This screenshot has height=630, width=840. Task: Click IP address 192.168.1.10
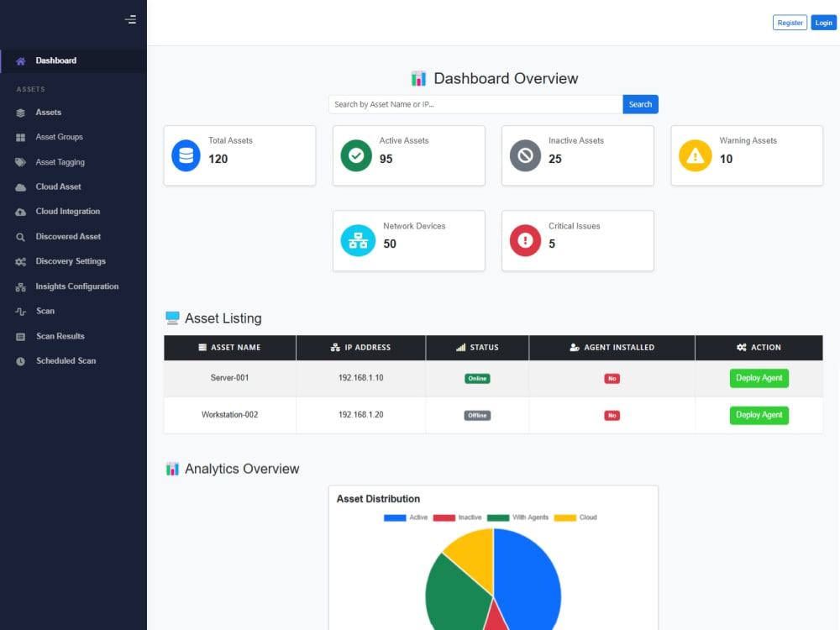tap(360, 378)
